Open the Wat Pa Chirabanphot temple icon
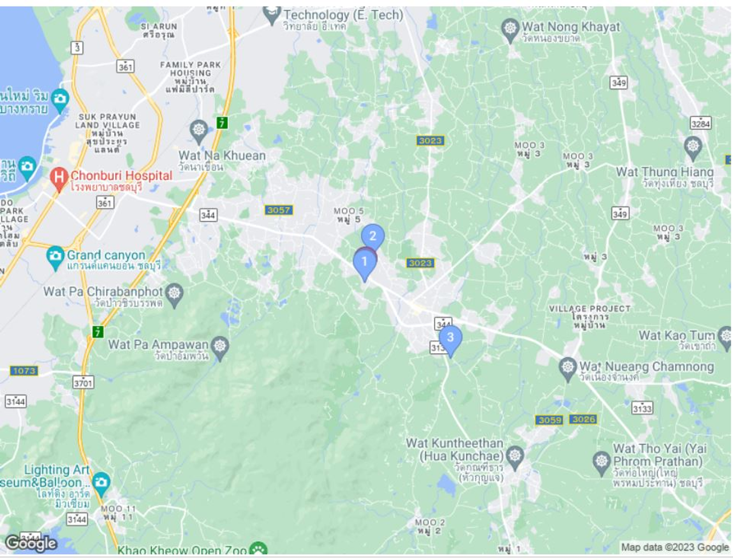The width and height of the screenshot is (733, 560). pyautogui.click(x=174, y=294)
